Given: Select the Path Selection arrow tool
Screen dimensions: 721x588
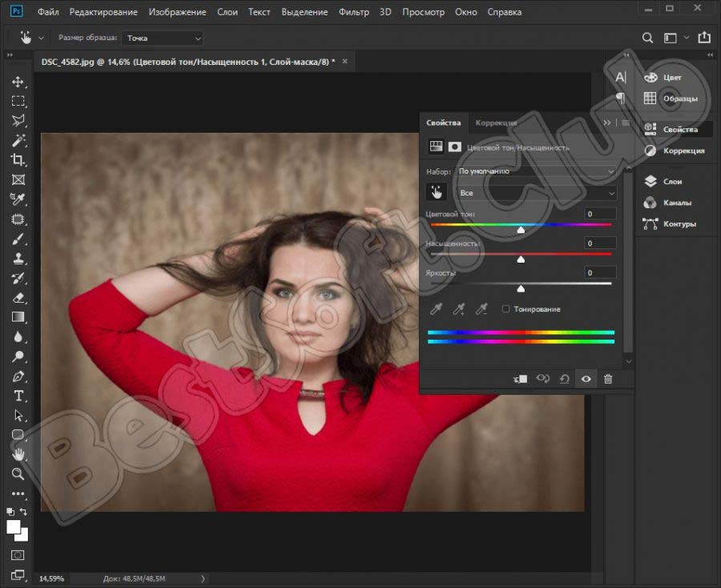Looking at the screenshot, I should coord(18,415).
